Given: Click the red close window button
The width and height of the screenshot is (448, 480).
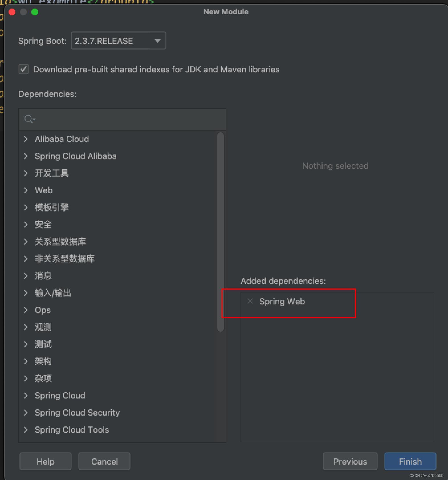Looking at the screenshot, I should click(12, 12).
